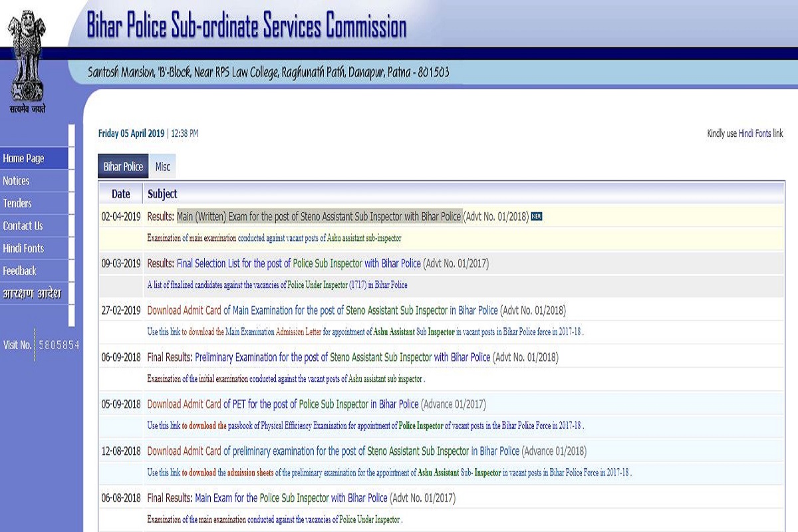The height and width of the screenshot is (532, 798).
Task: Click the date 05-09-2018
Action: pos(121,404)
